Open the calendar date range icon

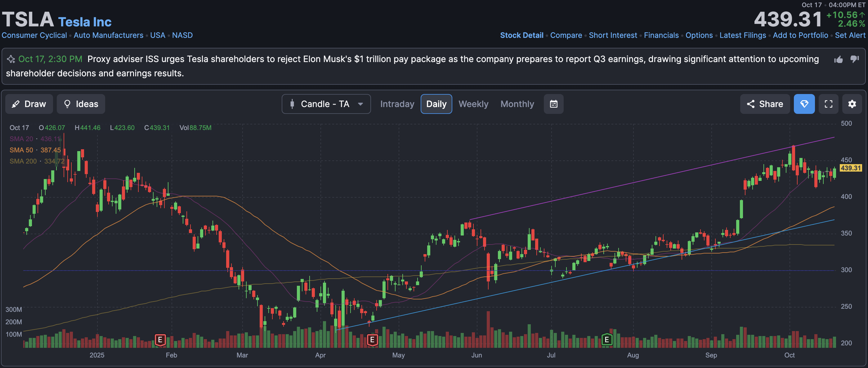553,104
